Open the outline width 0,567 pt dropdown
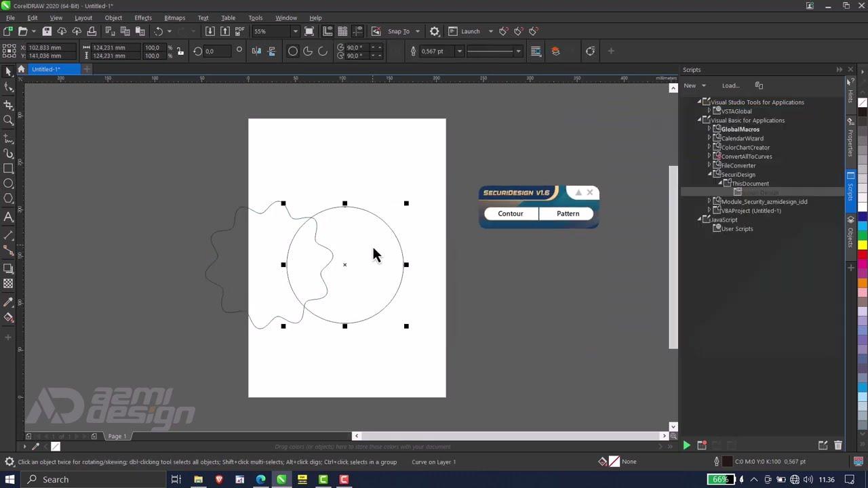868x488 pixels. point(459,51)
